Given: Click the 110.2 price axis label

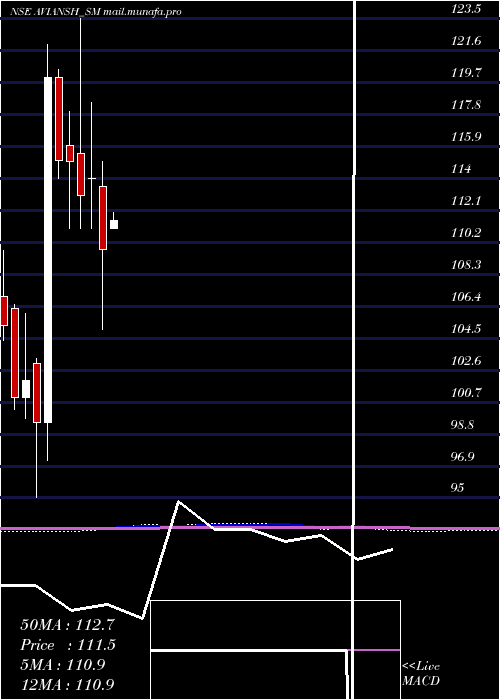Looking at the screenshot, I should coord(466,233).
